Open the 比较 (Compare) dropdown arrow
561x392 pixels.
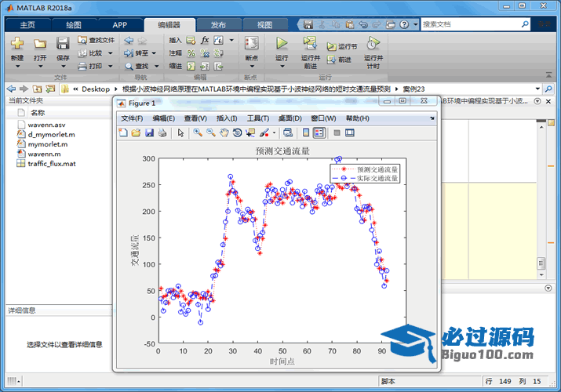111,53
